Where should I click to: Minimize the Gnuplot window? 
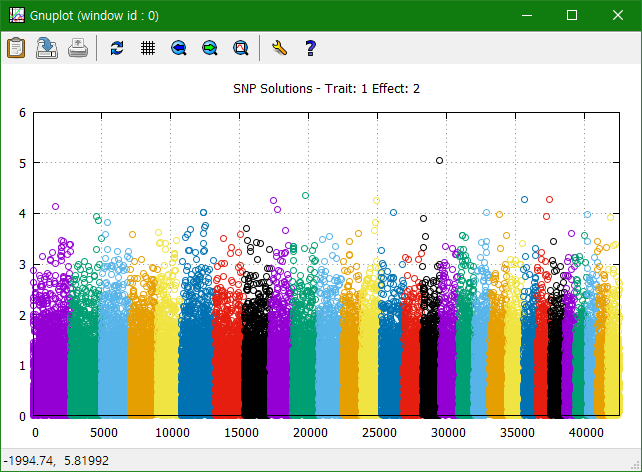527,15
